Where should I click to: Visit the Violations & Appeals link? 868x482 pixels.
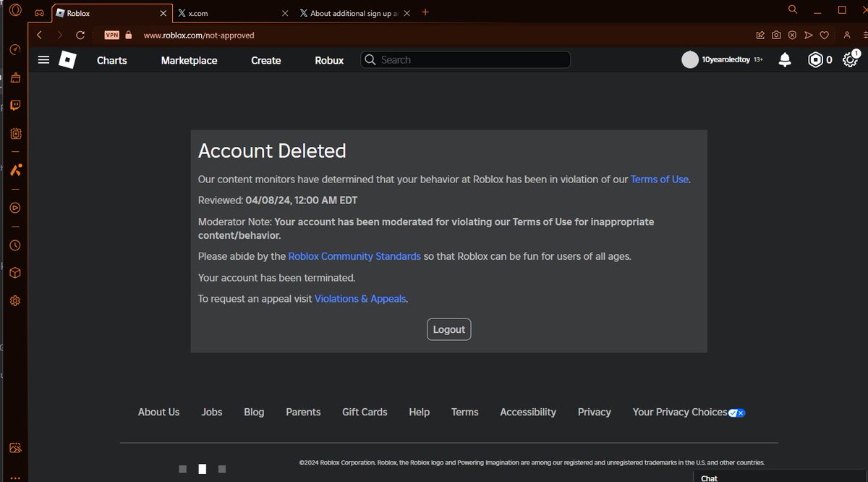[360, 298]
